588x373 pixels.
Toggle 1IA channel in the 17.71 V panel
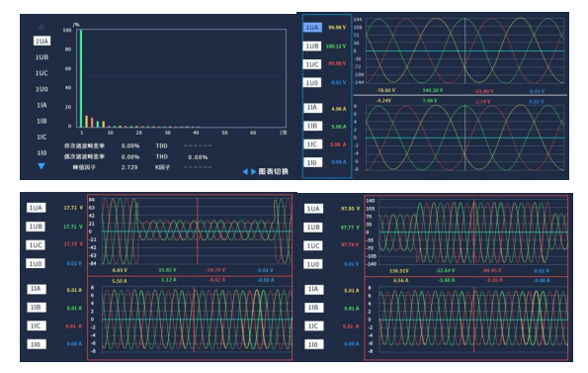click(37, 289)
